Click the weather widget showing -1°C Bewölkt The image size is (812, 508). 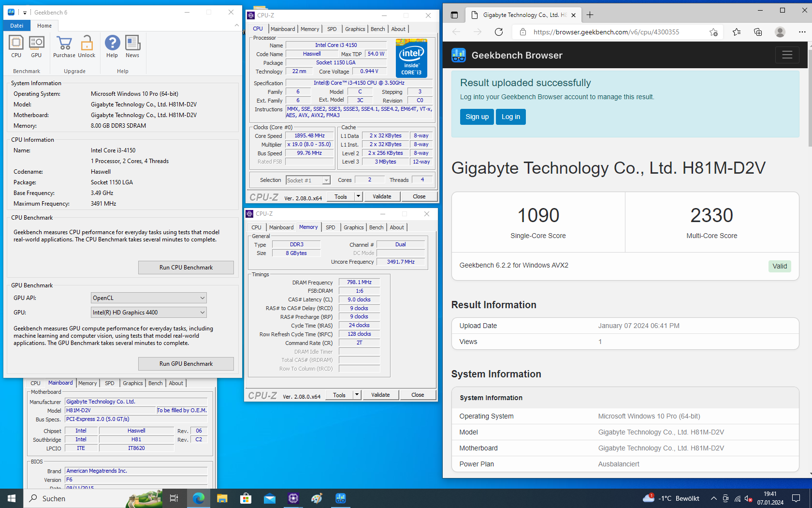671,498
